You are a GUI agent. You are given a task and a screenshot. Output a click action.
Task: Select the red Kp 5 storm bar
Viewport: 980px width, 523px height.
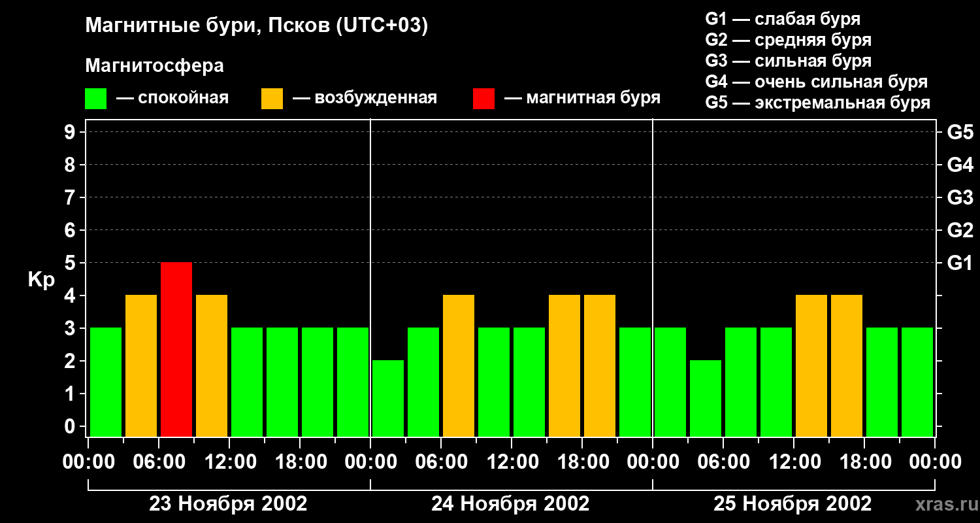point(176,349)
